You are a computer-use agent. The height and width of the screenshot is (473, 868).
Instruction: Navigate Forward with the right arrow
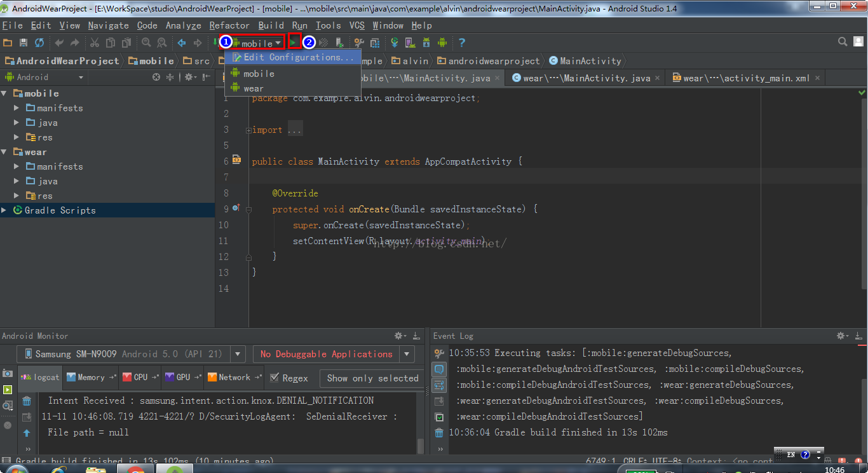(x=197, y=43)
